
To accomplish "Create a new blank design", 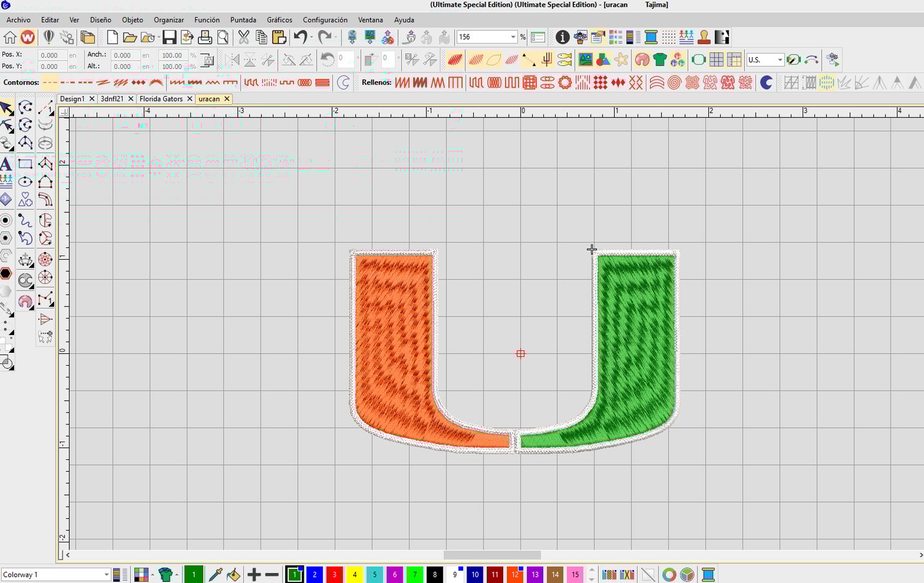I will tap(112, 38).
